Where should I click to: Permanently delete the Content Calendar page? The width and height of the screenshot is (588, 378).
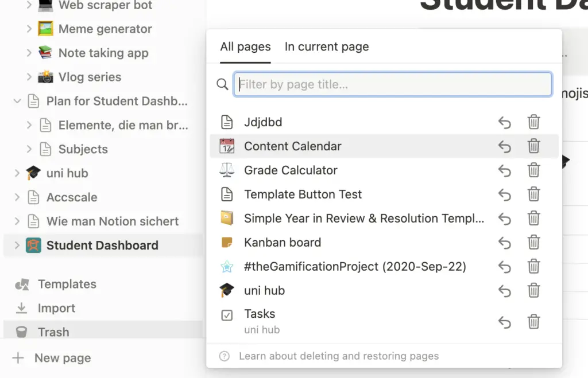click(x=533, y=146)
